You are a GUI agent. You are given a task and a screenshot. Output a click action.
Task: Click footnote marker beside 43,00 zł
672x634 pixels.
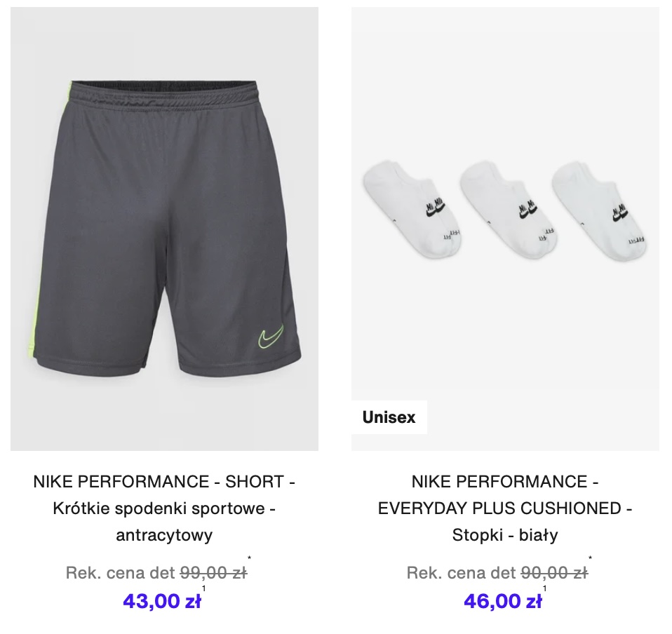pos(204,588)
